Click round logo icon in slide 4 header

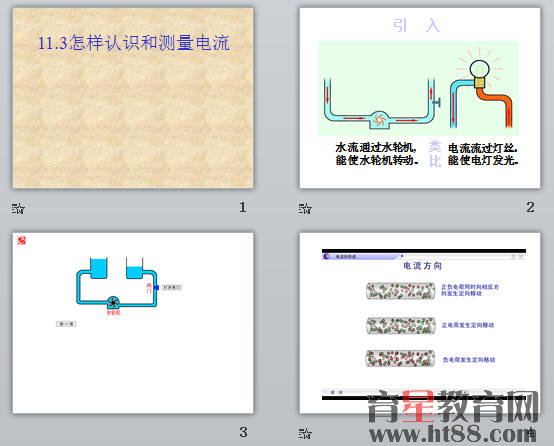coord(327,256)
